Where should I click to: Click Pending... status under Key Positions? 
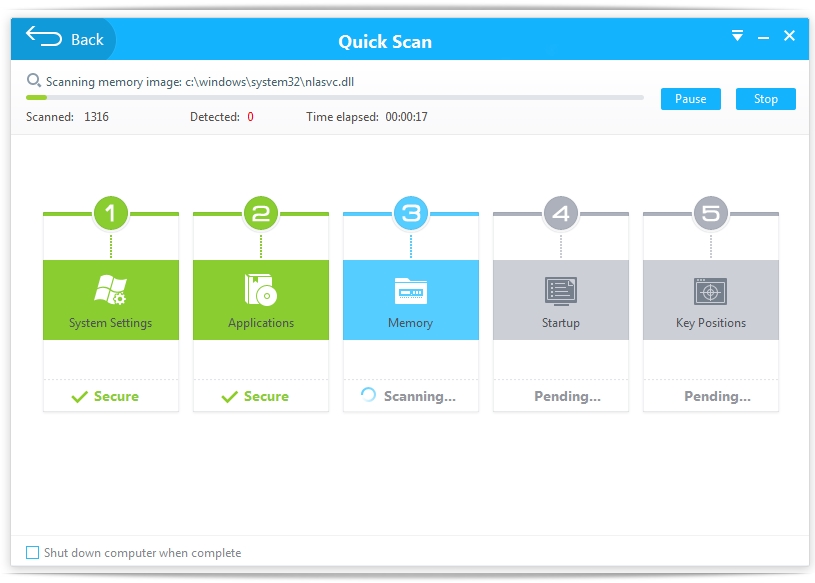click(717, 397)
